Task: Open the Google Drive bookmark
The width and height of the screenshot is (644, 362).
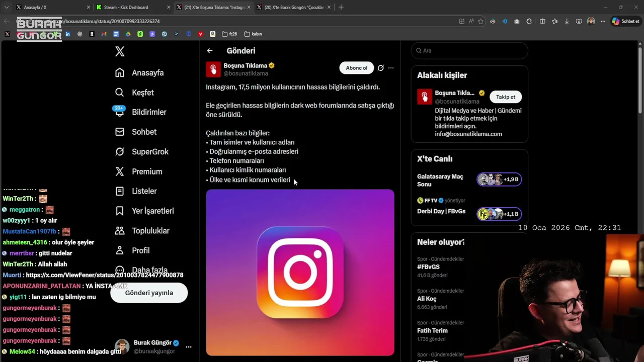Action: point(128,34)
